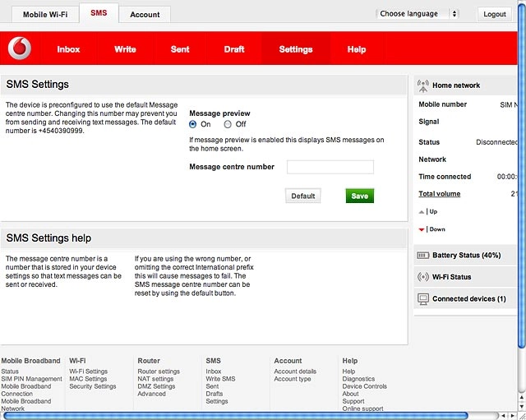Open Support footer link
Image resolution: width=526 pixels, height=420 pixels.
353,401
